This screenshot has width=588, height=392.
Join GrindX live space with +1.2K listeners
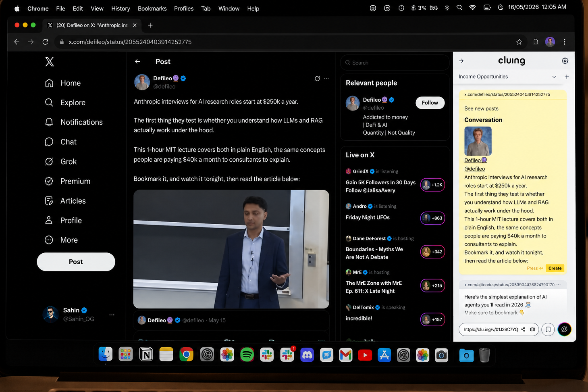(x=432, y=185)
